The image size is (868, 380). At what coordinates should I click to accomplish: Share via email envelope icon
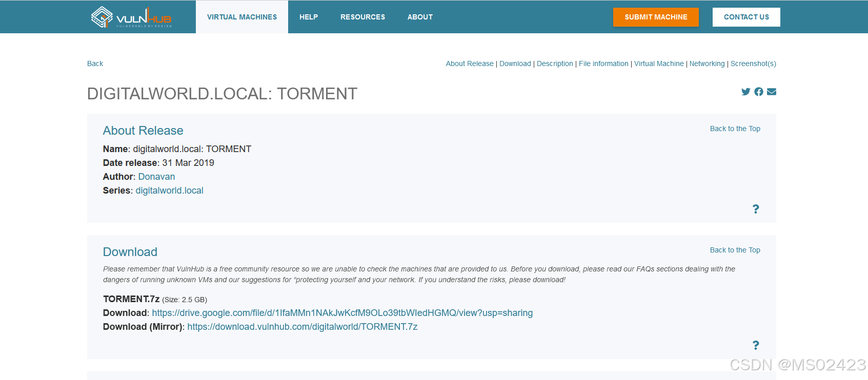[772, 92]
